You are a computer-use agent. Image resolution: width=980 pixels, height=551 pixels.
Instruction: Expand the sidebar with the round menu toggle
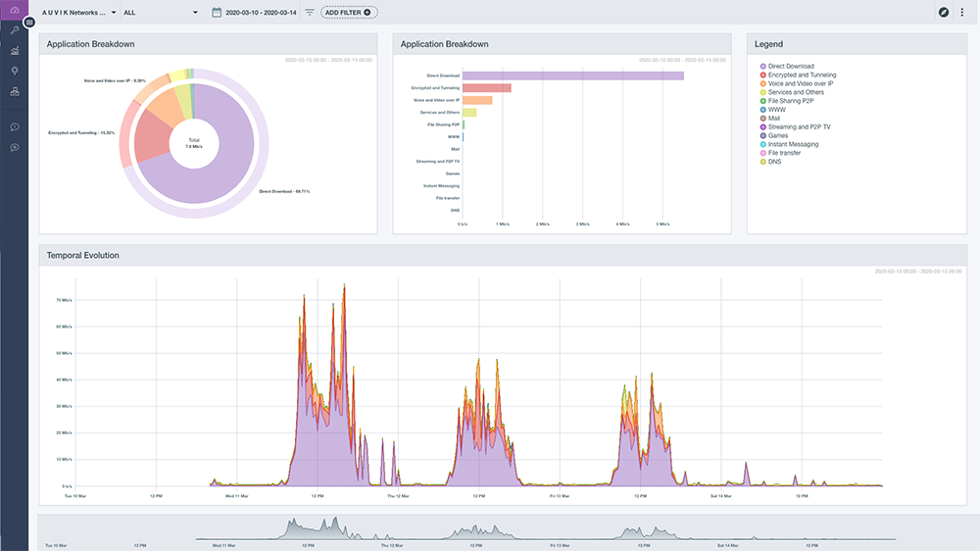point(30,22)
